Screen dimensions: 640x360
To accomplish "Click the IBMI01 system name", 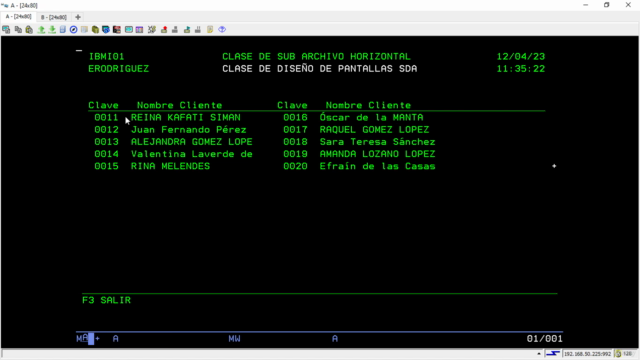I will coord(107,56).
